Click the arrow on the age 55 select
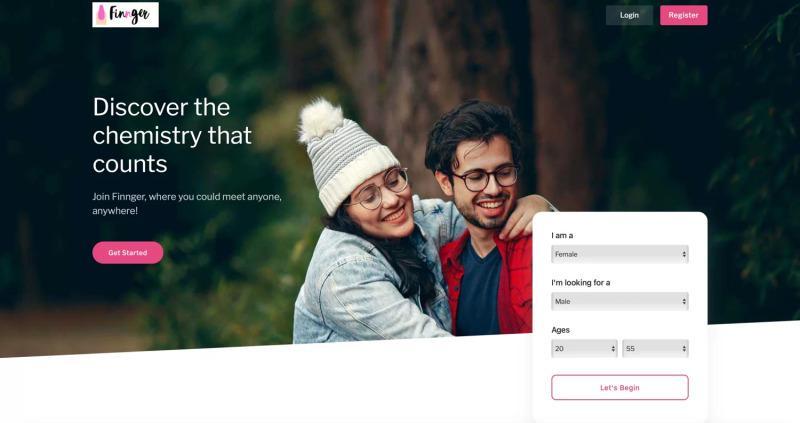Screen dimensions: 800x423 click(x=684, y=349)
